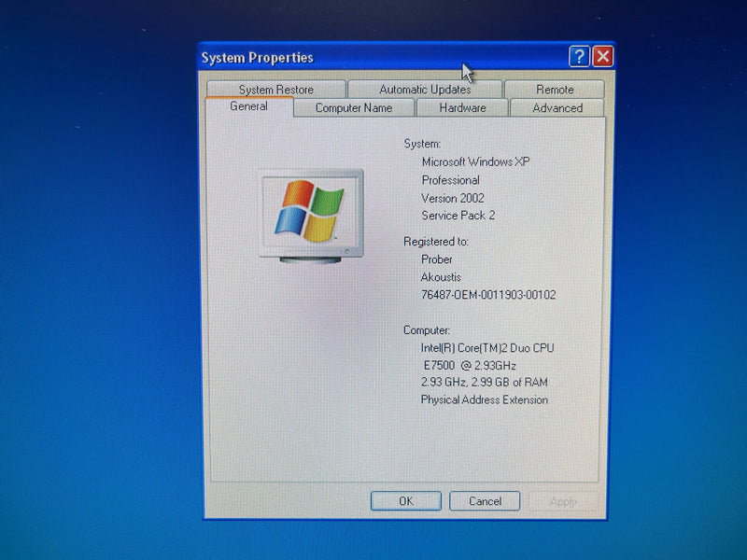Click the Cancel button
Screen dimensions: 747x560
pos(485,501)
